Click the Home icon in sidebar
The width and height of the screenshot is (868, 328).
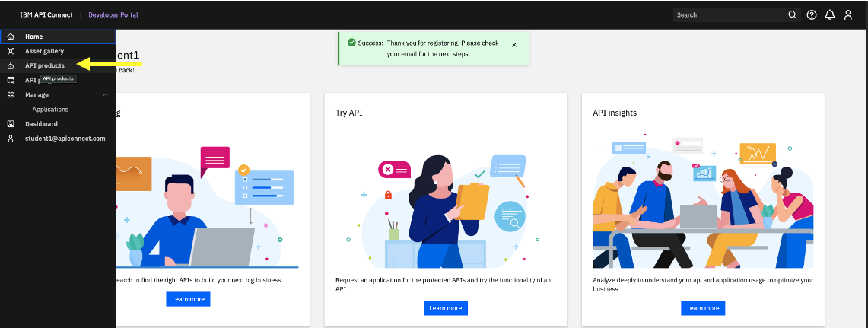tap(11, 37)
